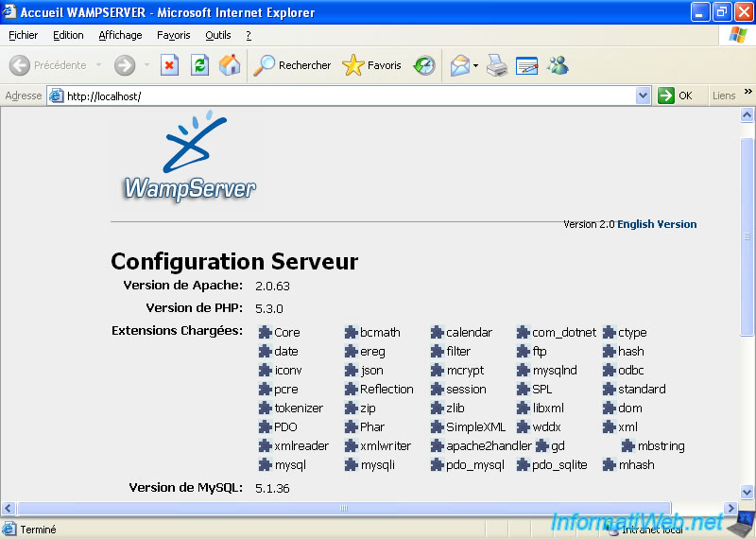Click the bcmath extension puzzle icon
Viewport: 756px width, 539px height.
351,332
